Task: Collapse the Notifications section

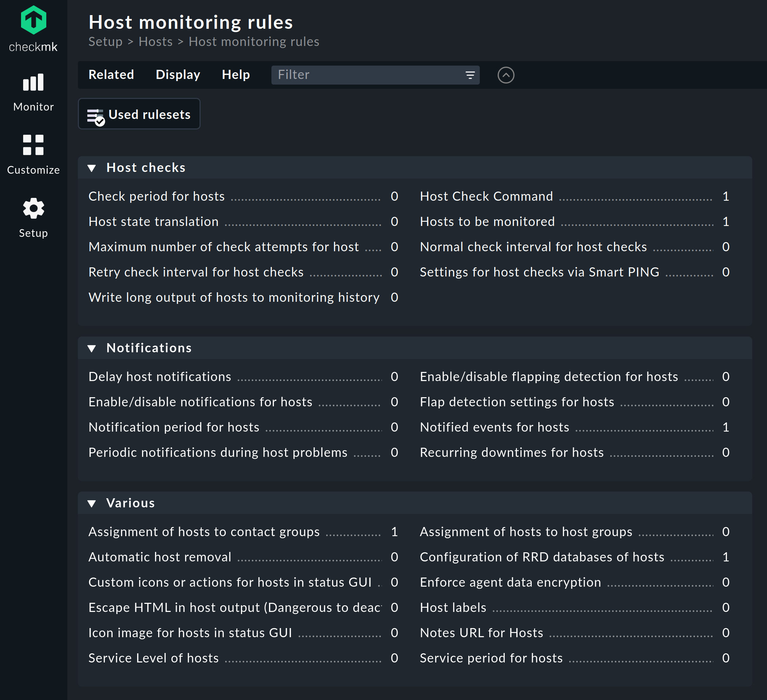Action: (x=92, y=348)
